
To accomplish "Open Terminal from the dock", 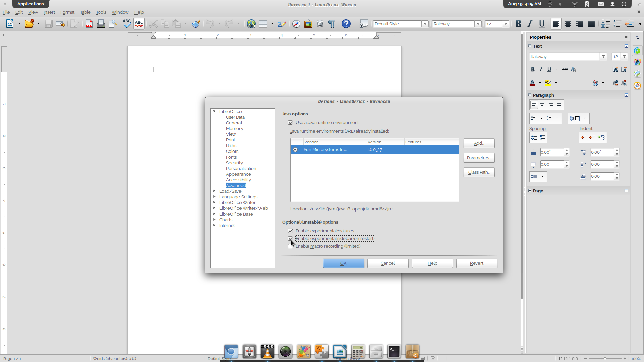I will point(394,351).
